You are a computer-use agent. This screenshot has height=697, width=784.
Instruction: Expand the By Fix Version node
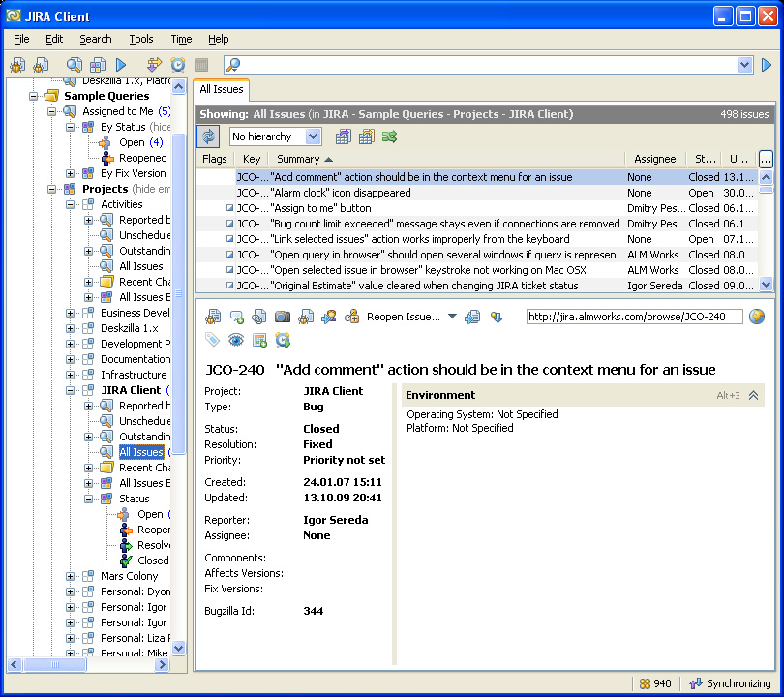click(x=70, y=173)
